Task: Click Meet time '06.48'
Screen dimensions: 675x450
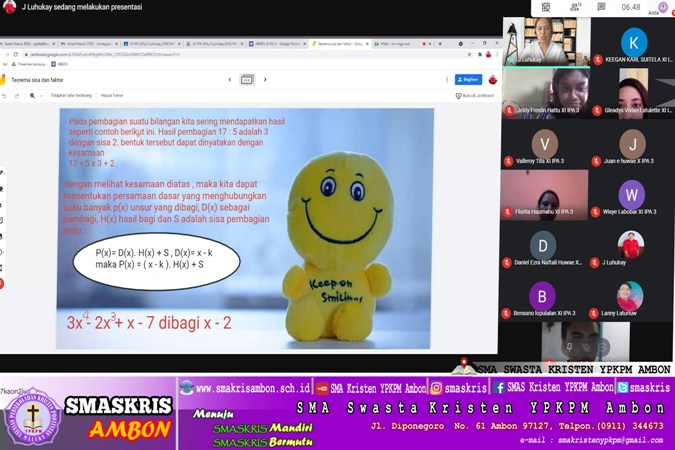Action: [631, 7]
